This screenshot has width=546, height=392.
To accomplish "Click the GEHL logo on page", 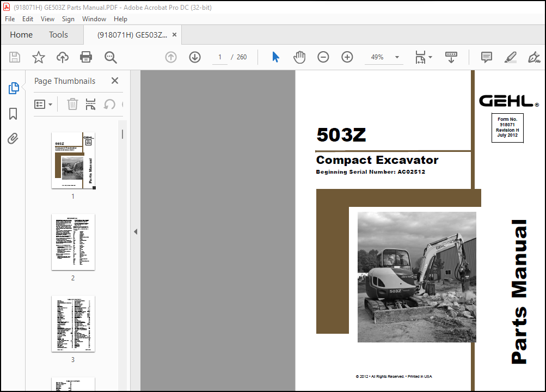I will point(509,101).
